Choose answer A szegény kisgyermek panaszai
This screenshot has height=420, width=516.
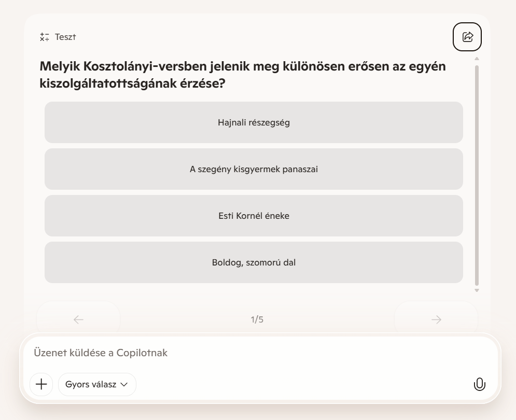click(254, 169)
